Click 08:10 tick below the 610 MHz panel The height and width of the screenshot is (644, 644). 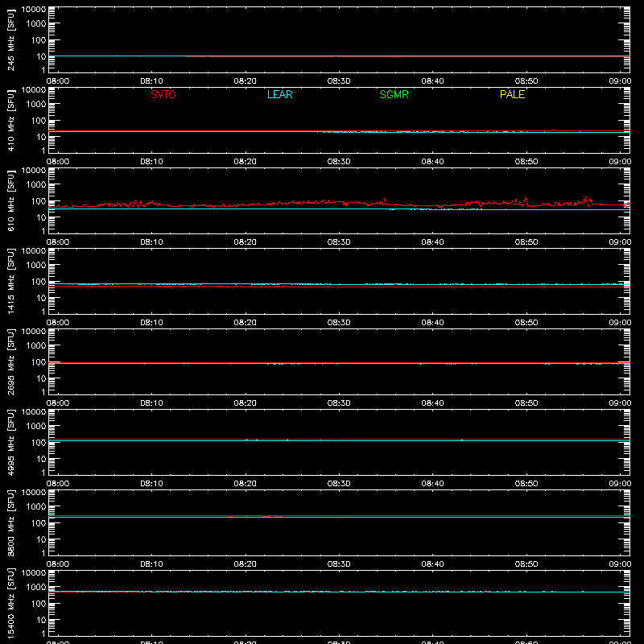click(x=151, y=242)
